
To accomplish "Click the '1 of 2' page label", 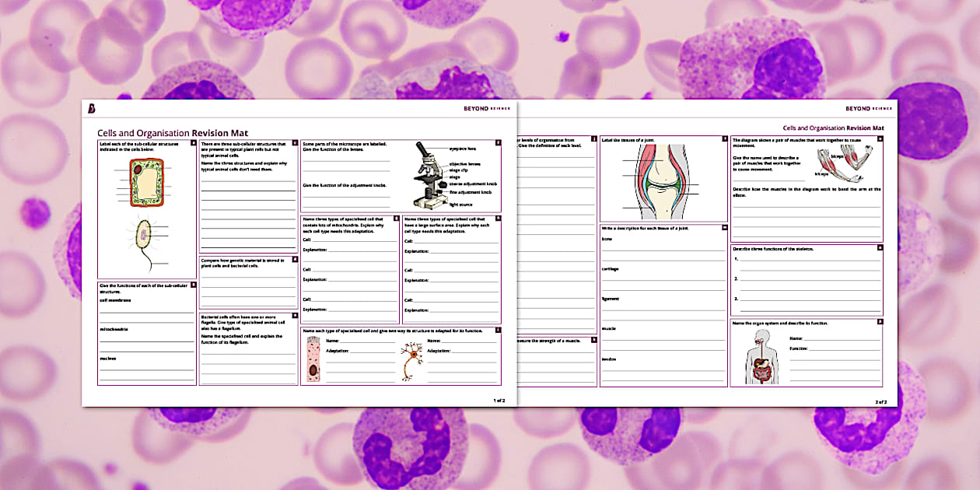I will click(500, 399).
